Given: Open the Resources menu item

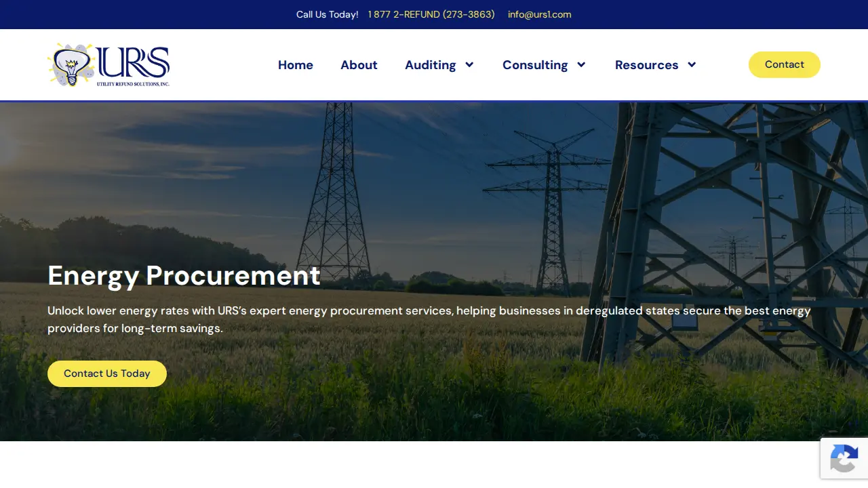Looking at the screenshot, I should coord(646,65).
